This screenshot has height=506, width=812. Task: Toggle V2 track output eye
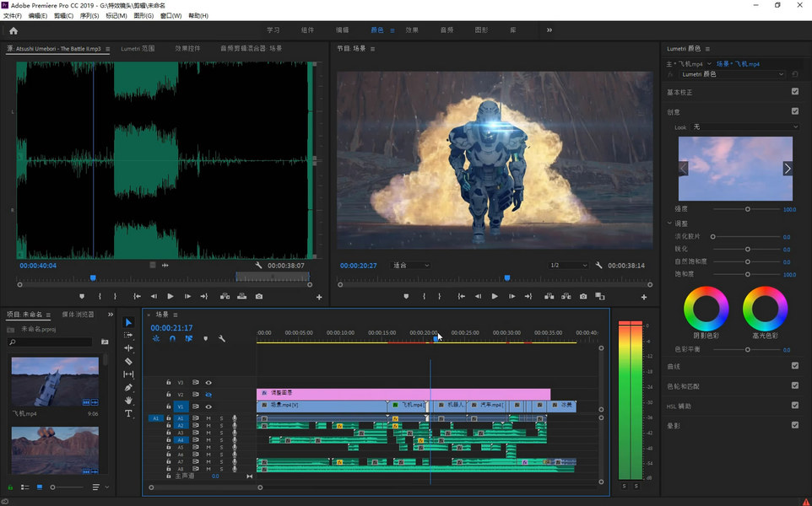pos(208,394)
